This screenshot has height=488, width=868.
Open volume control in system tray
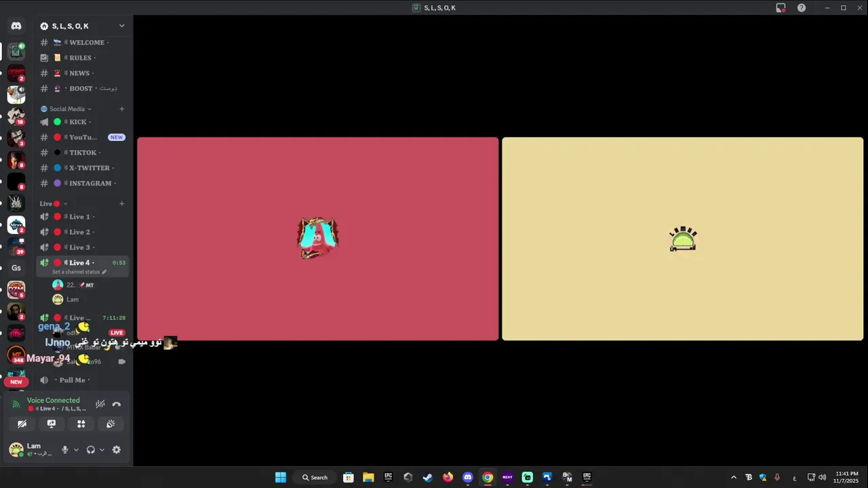click(x=823, y=477)
